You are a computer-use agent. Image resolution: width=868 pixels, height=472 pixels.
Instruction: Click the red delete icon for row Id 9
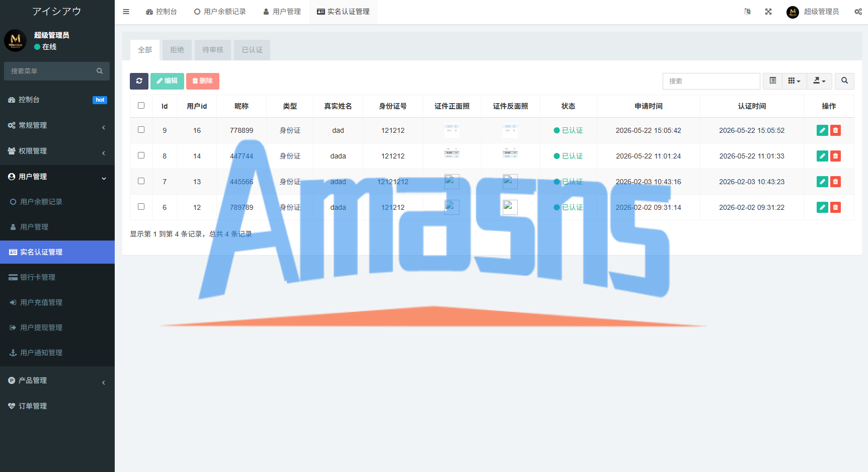(835, 130)
